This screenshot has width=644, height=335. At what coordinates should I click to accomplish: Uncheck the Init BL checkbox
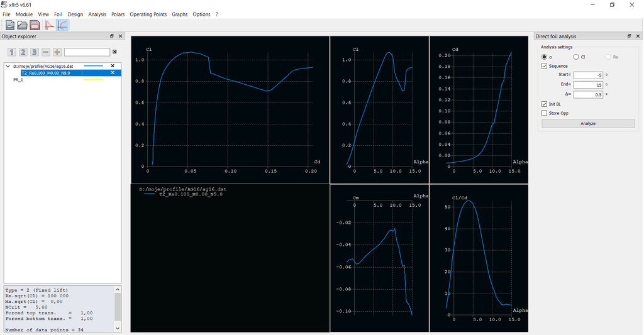click(545, 104)
